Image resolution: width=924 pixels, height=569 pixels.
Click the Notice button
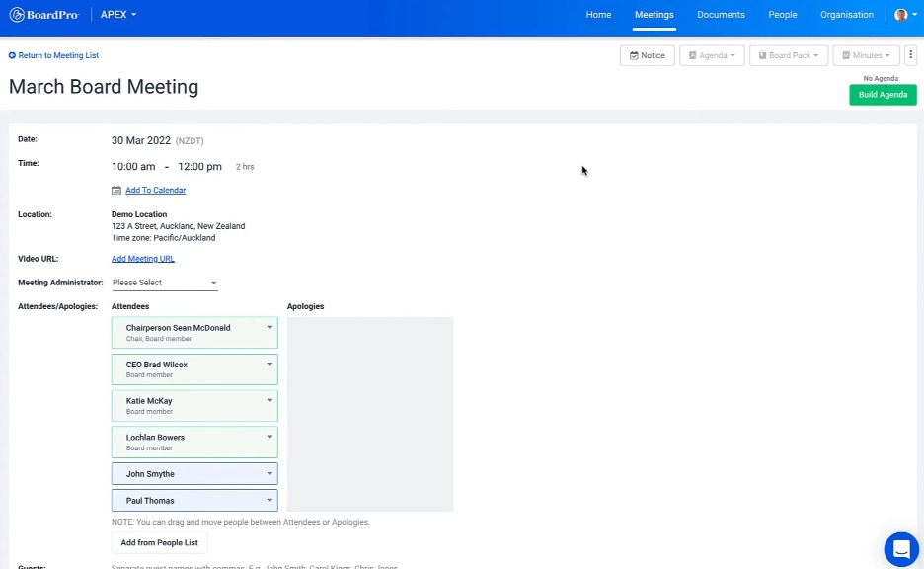click(647, 55)
